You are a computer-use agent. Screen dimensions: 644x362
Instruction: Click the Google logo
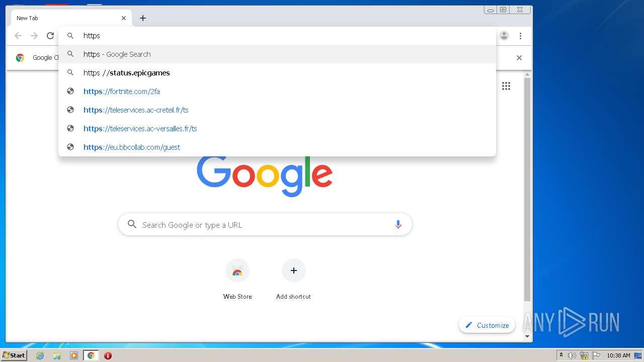pyautogui.click(x=265, y=175)
